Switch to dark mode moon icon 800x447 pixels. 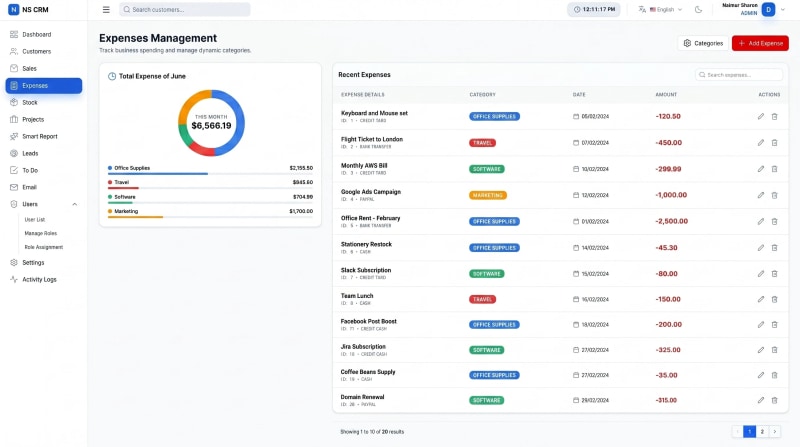(698, 10)
